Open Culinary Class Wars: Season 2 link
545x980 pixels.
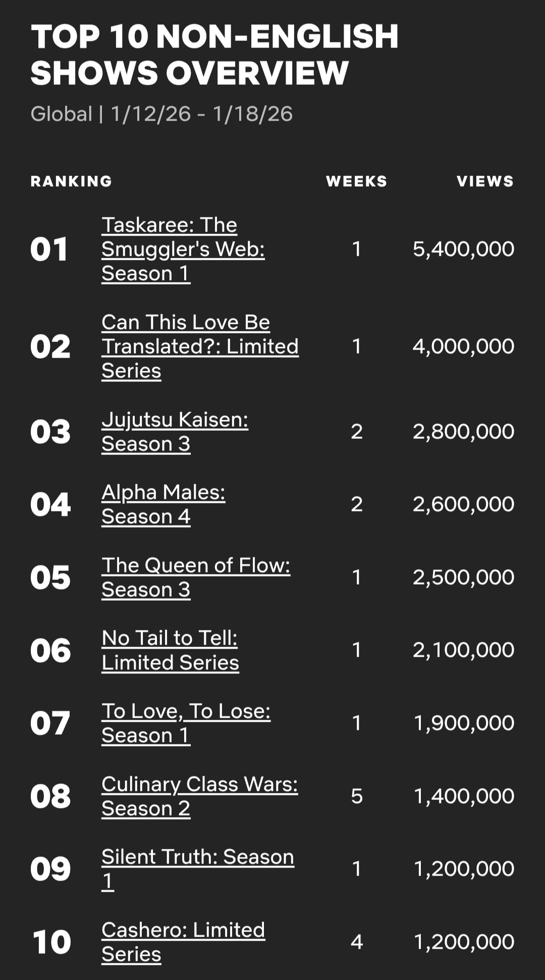pyautogui.click(x=199, y=796)
